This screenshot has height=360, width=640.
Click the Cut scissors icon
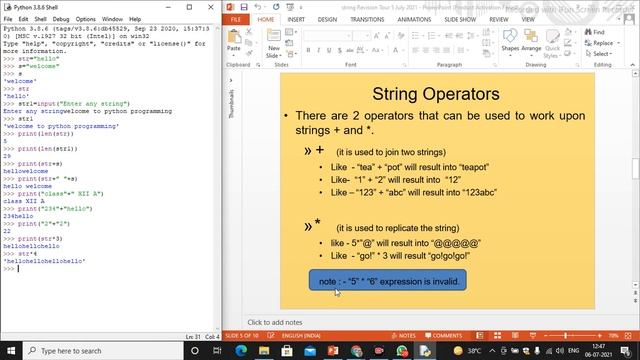pyautogui.click(x=249, y=32)
